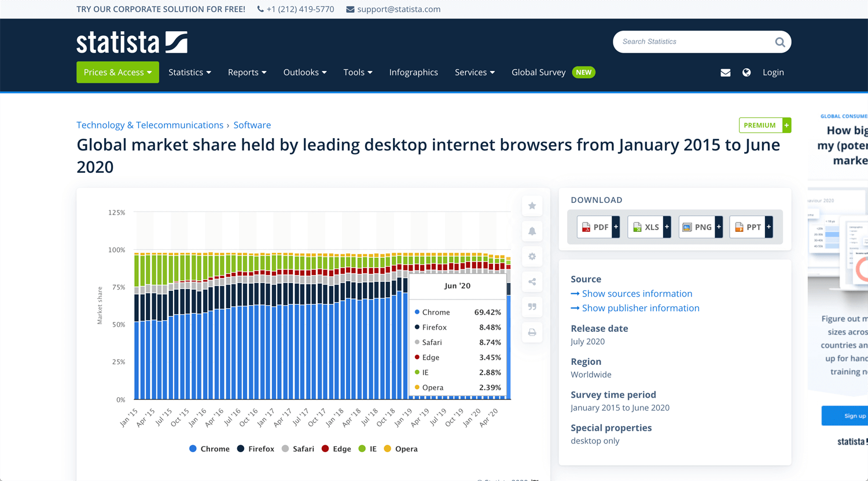Click Show publisher information
The image size is (868, 481).
tap(641, 308)
